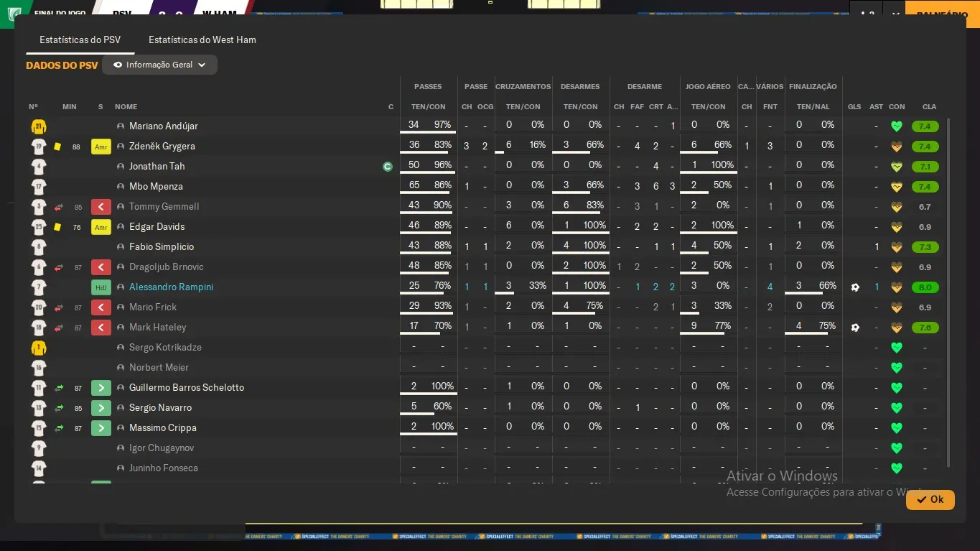Click Mariano Andújar's yellow goalkeeper shirt icon
This screenshot has width=980, height=551.
39,126
